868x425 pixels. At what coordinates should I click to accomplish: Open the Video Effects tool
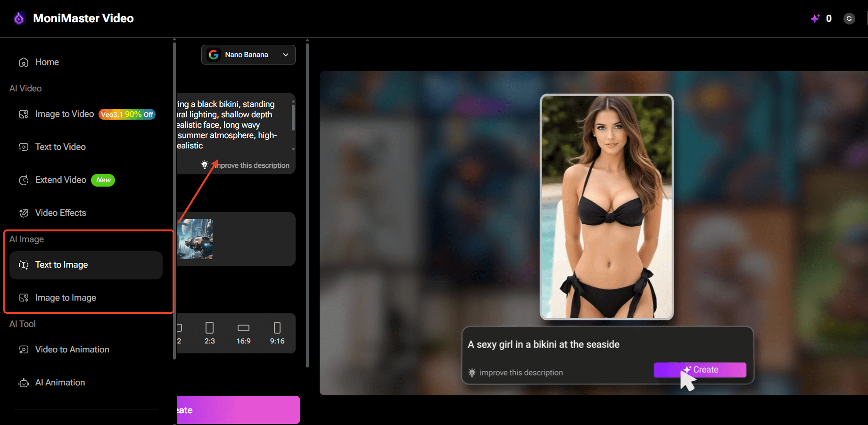(60, 212)
